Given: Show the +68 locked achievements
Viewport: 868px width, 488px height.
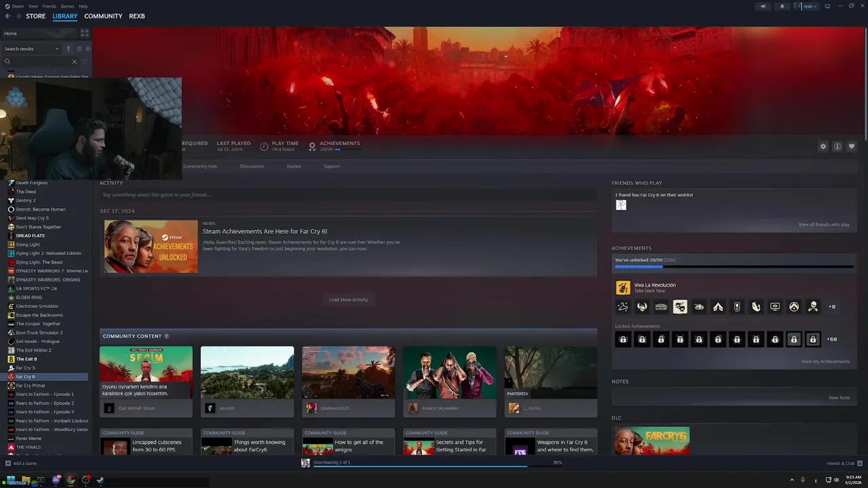Looking at the screenshot, I should [832, 339].
